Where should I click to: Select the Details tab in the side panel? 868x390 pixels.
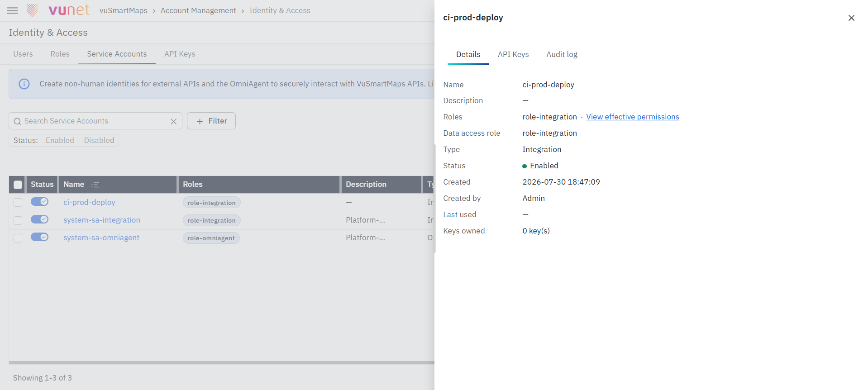pyautogui.click(x=468, y=54)
